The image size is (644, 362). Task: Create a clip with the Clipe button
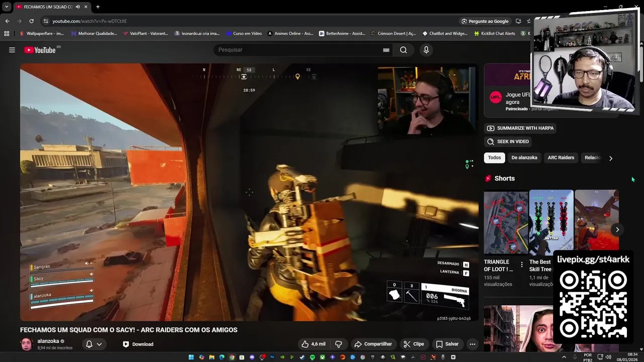pos(414,344)
